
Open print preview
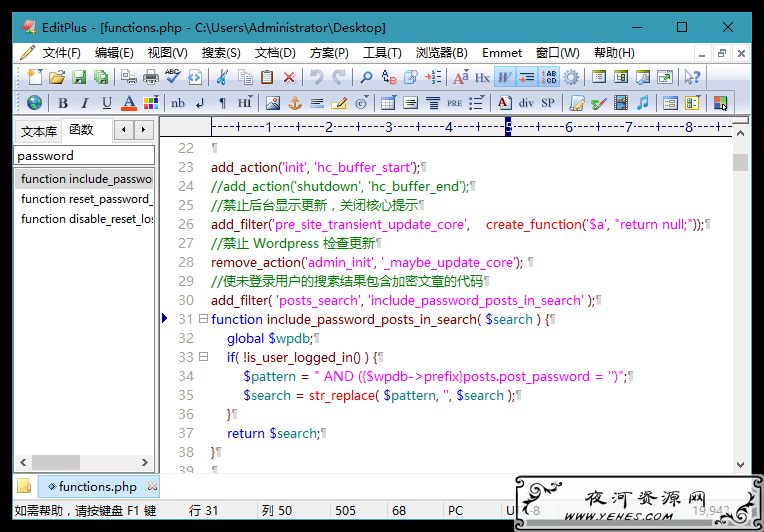coord(129,77)
